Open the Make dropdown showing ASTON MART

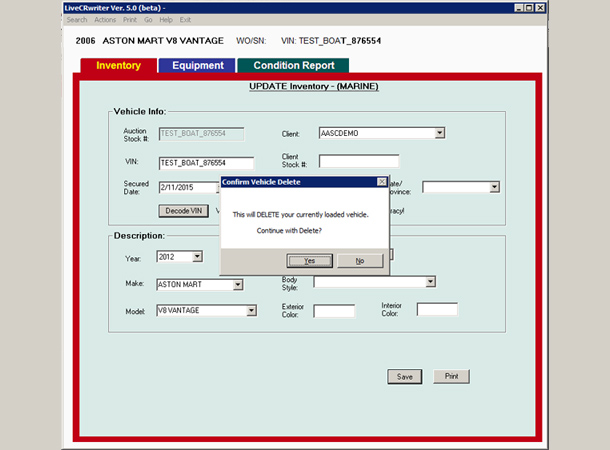tap(238, 284)
